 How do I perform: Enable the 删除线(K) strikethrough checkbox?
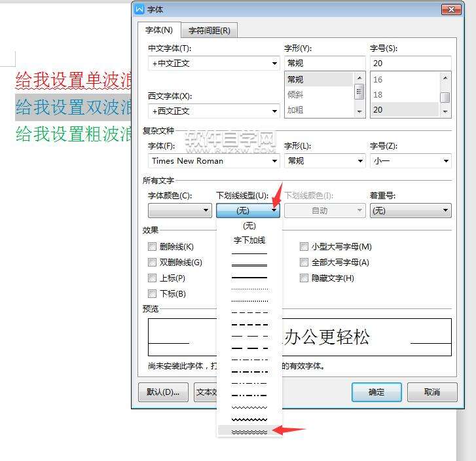(152, 246)
